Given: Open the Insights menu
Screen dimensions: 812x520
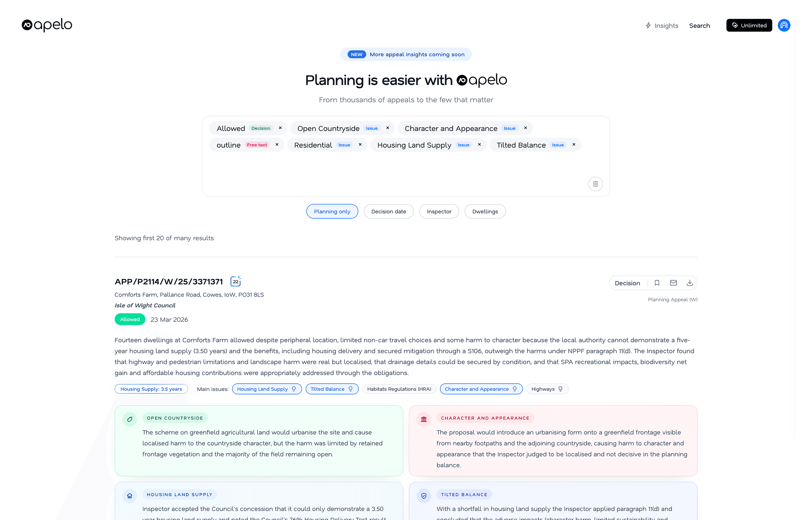Looking at the screenshot, I should click(x=662, y=25).
